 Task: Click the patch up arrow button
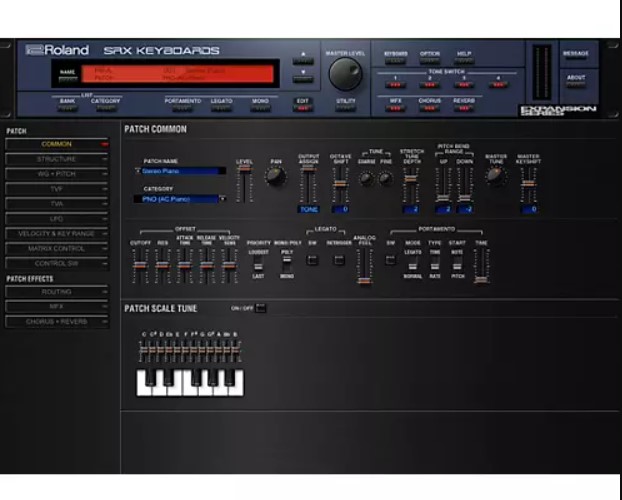(303, 61)
